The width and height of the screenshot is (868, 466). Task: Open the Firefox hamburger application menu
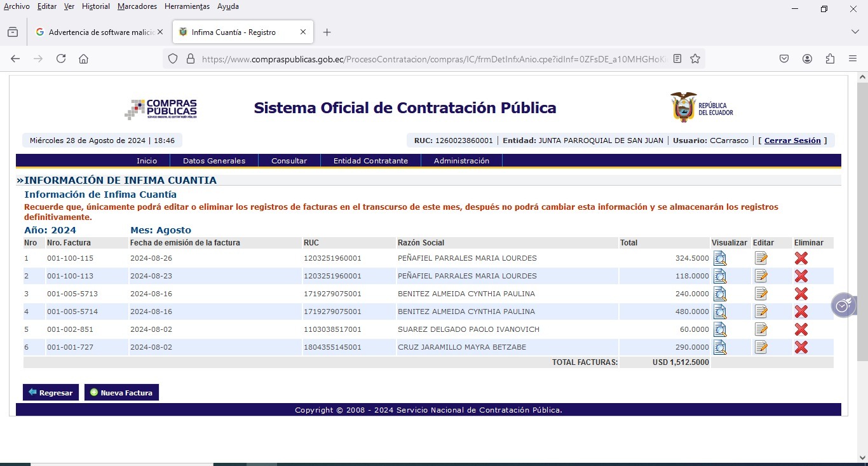853,58
